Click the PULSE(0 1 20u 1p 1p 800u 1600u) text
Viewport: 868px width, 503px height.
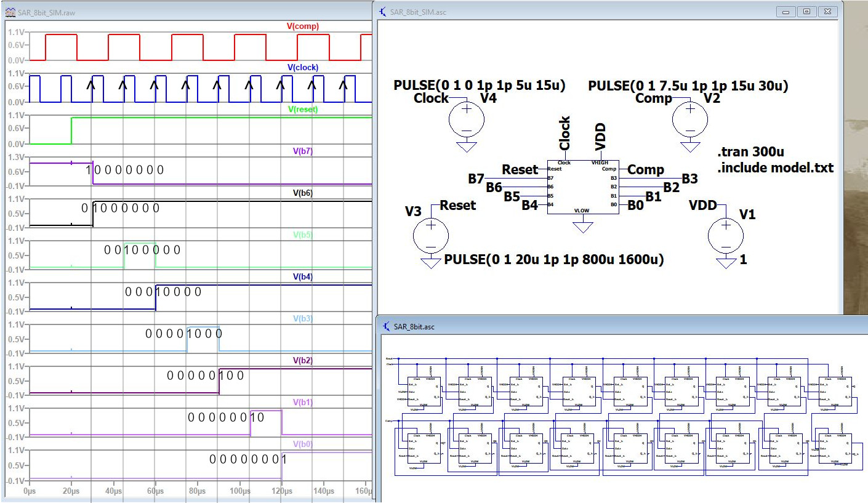(x=553, y=260)
